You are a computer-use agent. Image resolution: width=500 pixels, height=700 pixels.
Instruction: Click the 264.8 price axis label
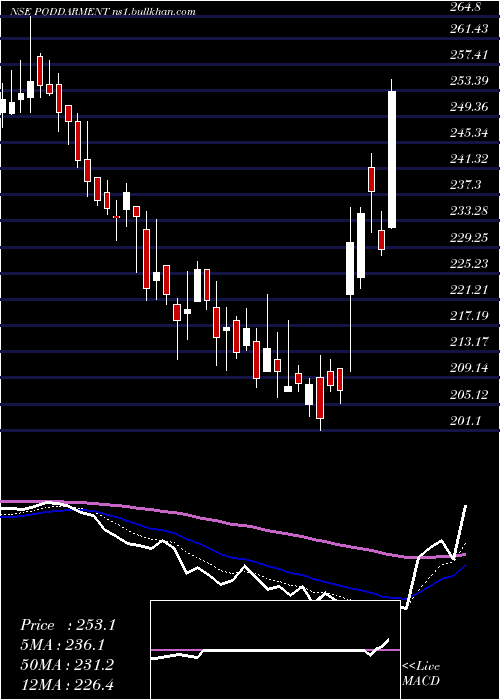click(467, 6)
